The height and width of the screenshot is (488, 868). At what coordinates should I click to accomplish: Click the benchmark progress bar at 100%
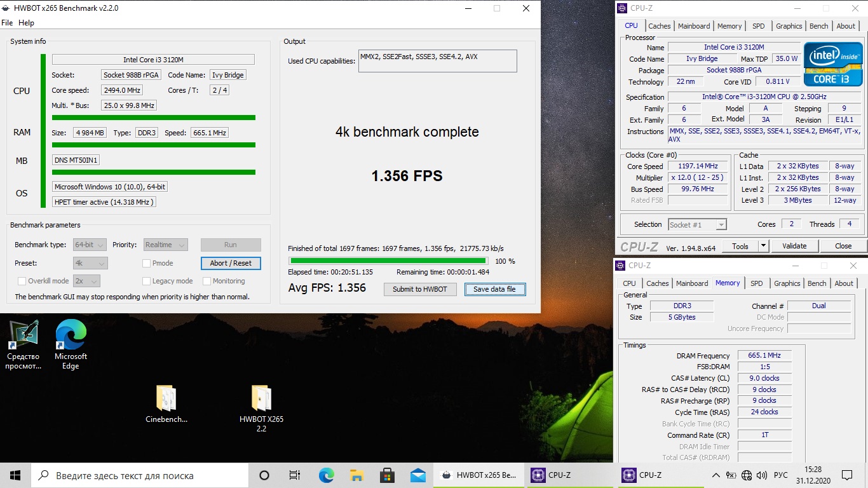(x=388, y=261)
